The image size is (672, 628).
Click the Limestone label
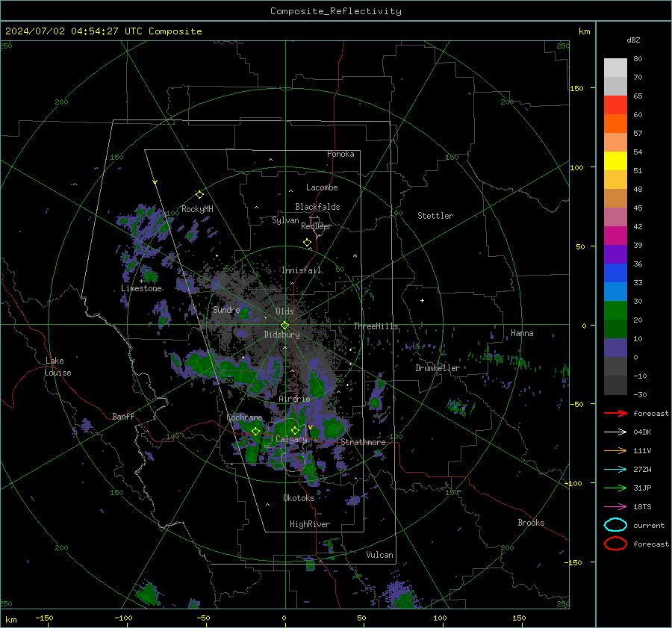click(141, 288)
